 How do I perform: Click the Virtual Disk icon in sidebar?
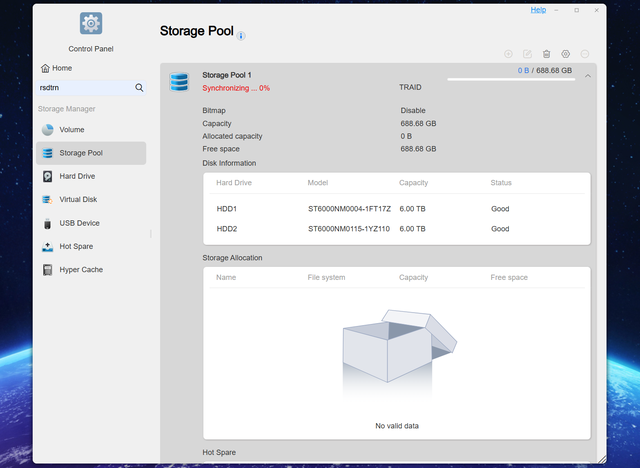click(x=47, y=200)
